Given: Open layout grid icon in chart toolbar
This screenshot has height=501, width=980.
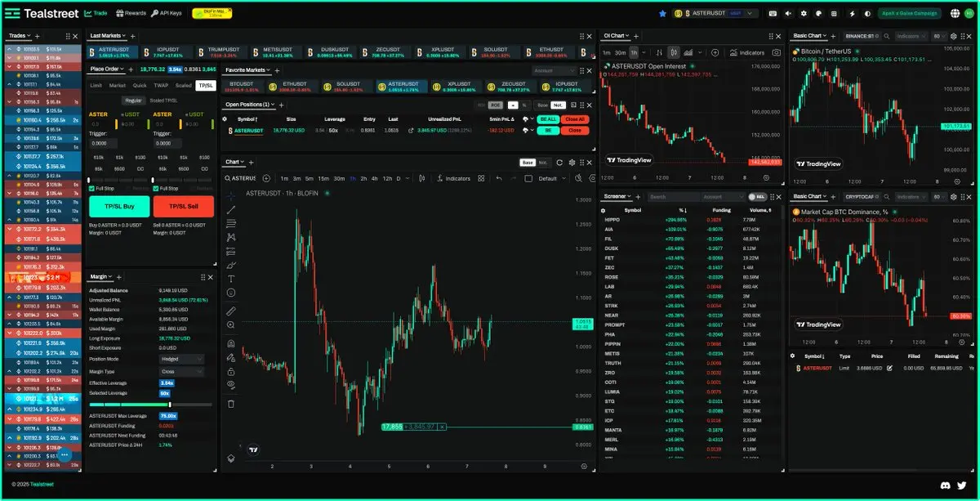Looking at the screenshot, I should click(481, 178).
